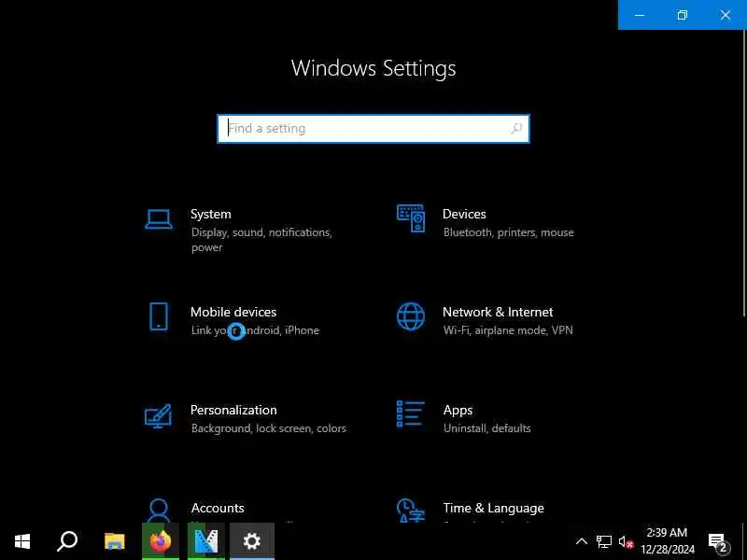Open the network status tray icon
Viewport: 747px width, 560px height.
tap(603, 541)
